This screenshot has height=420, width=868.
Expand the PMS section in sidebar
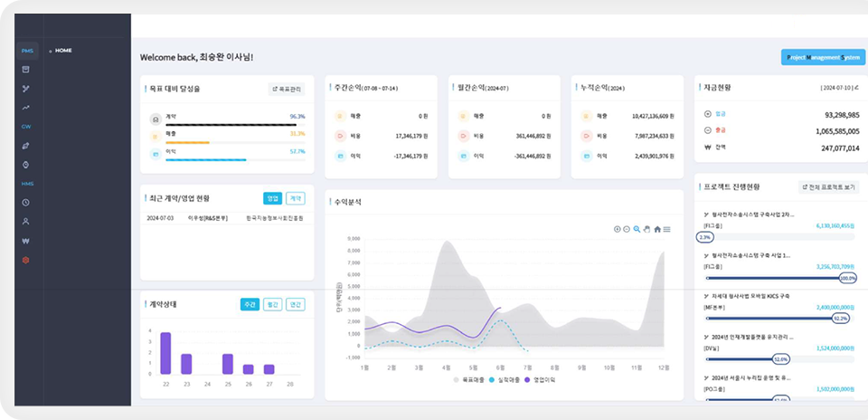click(x=26, y=51)
